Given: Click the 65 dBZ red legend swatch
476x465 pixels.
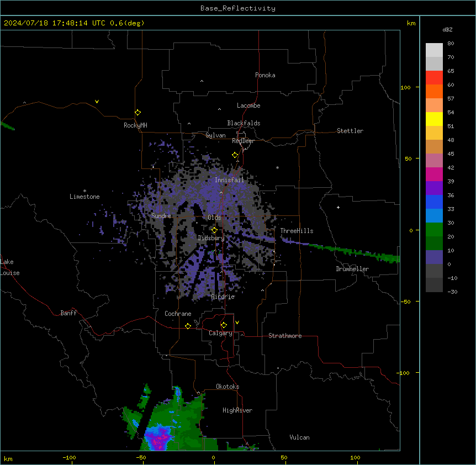Looking at the screenshot, I should pyautogui.click(x=434, y=77).
